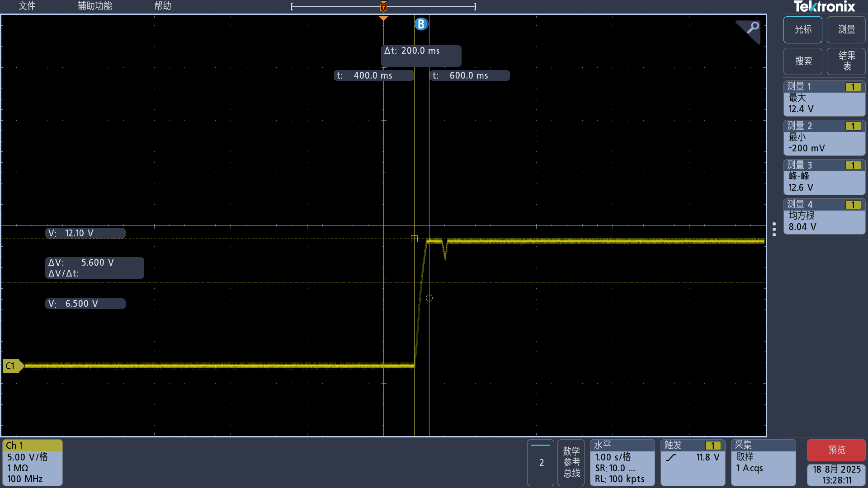Click the orange trigger position marker
Image resolution: width=868 pixels, height=488 pixels.
tap(383, 18)
